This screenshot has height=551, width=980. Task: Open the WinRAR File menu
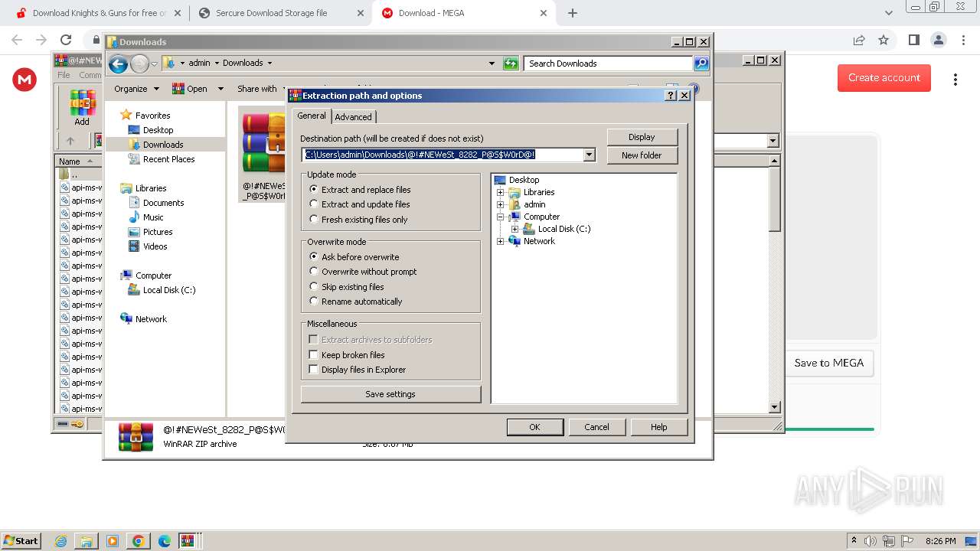point(64,75)
